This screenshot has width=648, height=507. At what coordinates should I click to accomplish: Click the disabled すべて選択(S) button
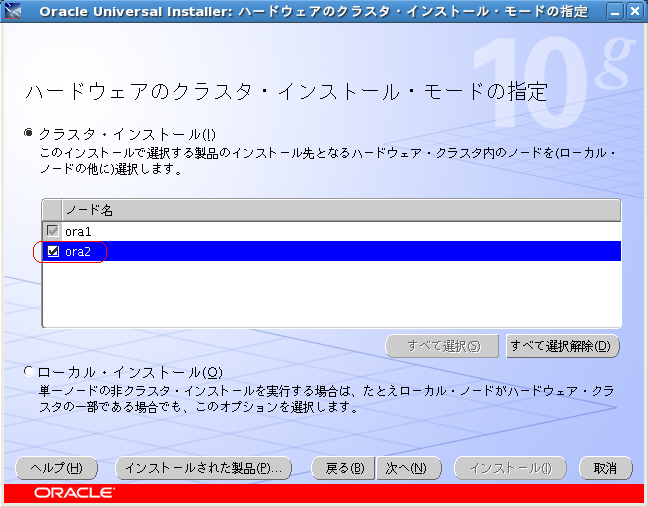coord(442,346)
